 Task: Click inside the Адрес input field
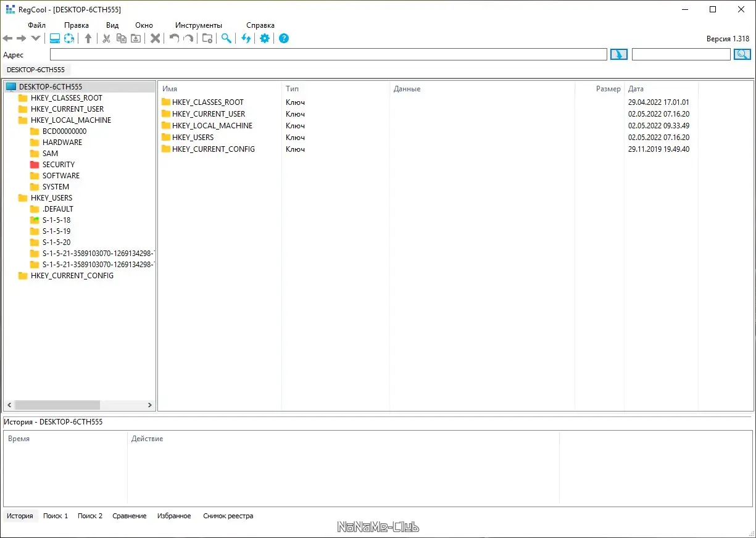click(x=328, y=54)
